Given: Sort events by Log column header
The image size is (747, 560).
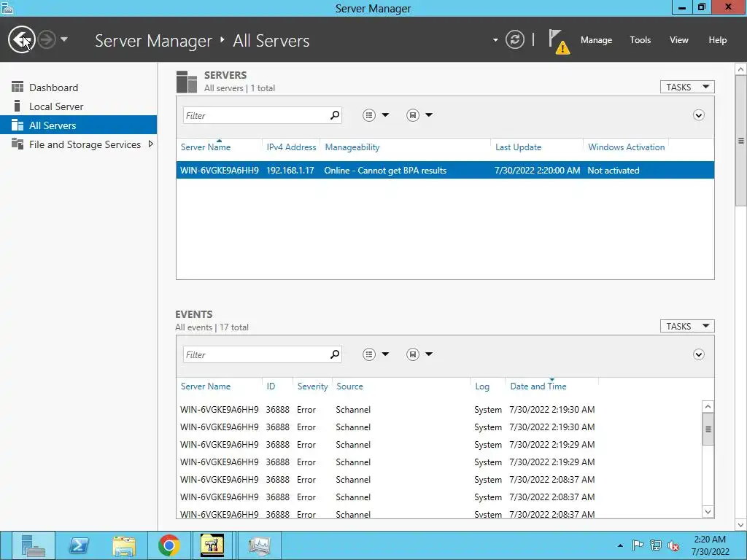Looking at the screenshot, I should (482, 386).
